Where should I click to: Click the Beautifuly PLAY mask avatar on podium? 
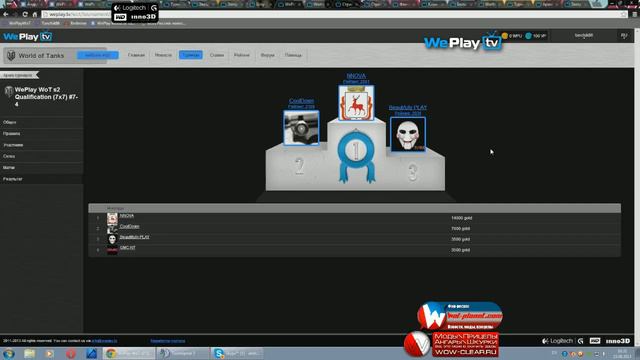[x=408, y=135]
